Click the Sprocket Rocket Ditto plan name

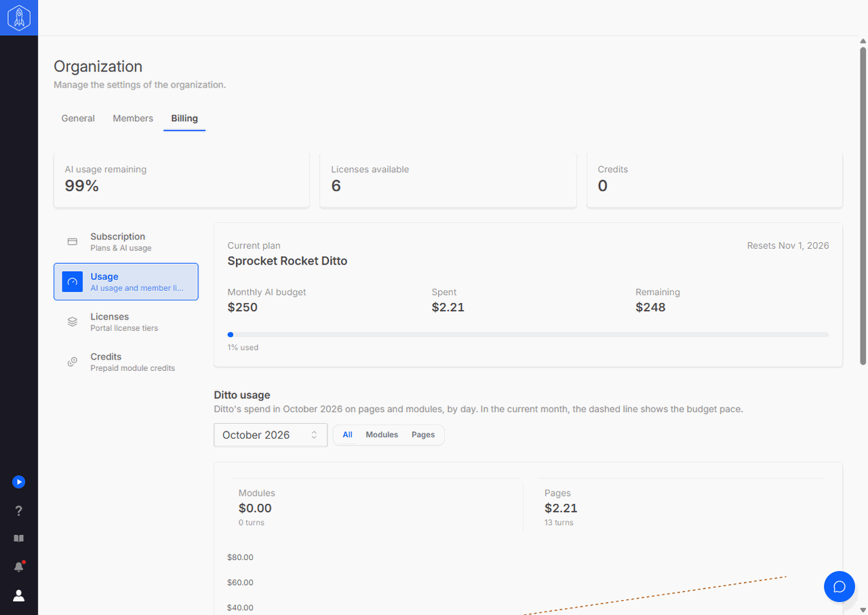click(288, 261)
